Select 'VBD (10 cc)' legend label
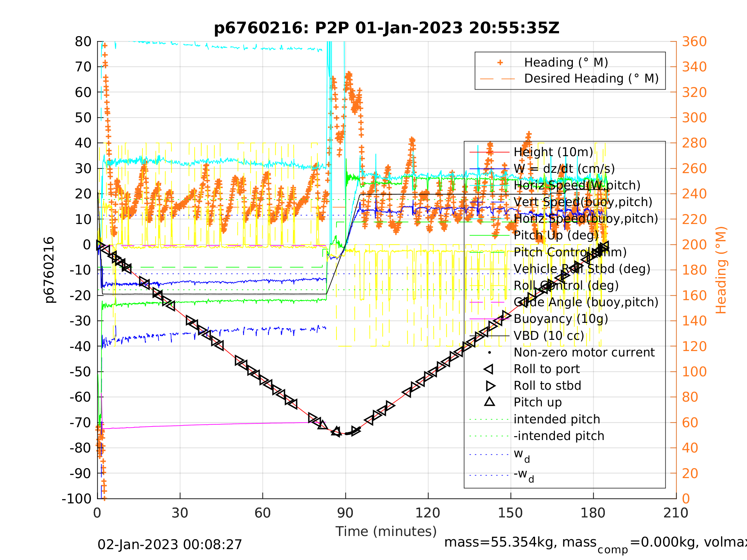Viewport: 747px width, 560px height. pos(549,336)
